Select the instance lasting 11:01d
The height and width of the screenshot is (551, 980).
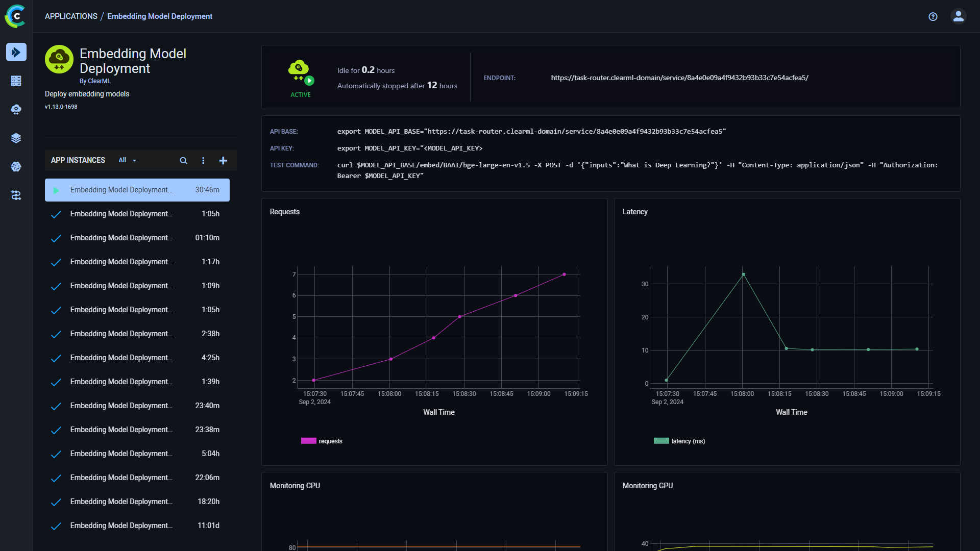pyautogui.click(x=137, y=525)
